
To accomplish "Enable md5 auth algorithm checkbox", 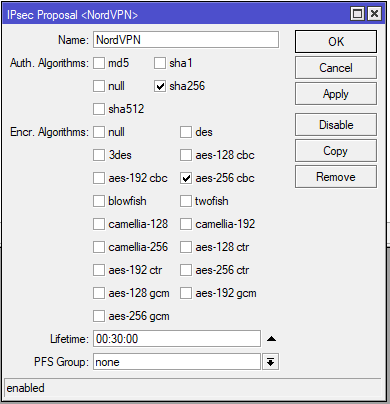I will 99,63.
